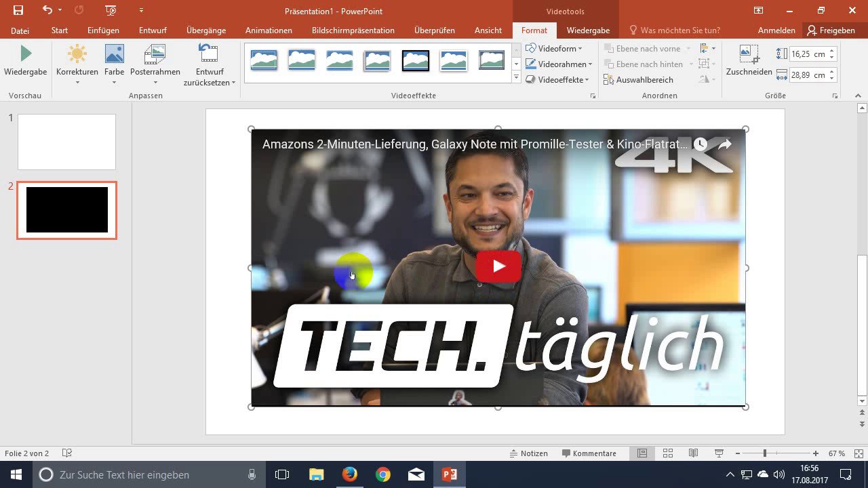Click the share arrow icon on video
The height and width of the screenshot is (488, 868).
[725, 144]
